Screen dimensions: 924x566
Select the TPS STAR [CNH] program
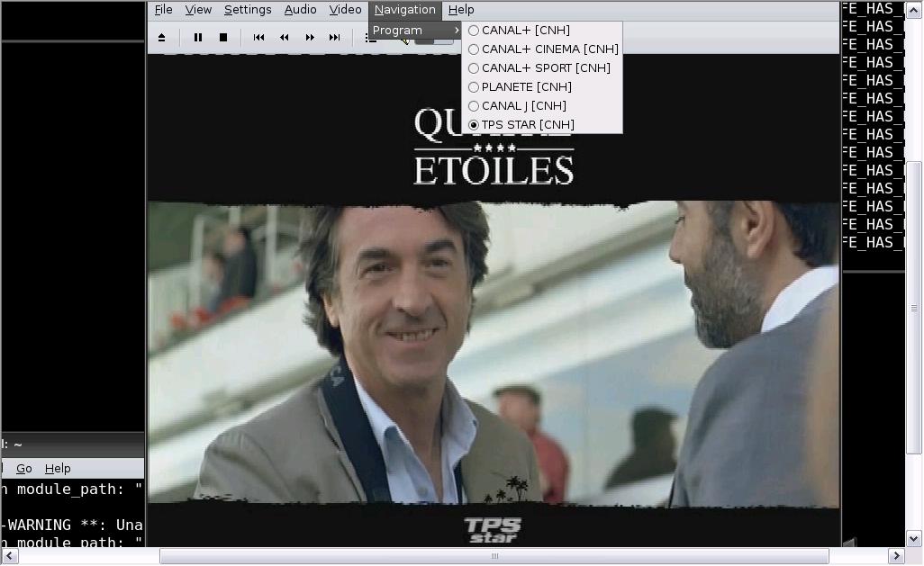click(541, 124)
